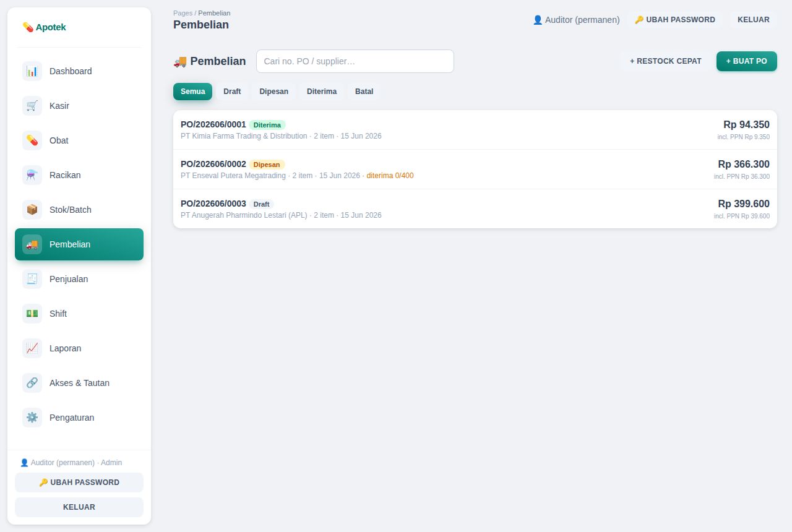Click the sidebar UBAH PASSWORD button
792x532 pixels.
click(79, 483)
